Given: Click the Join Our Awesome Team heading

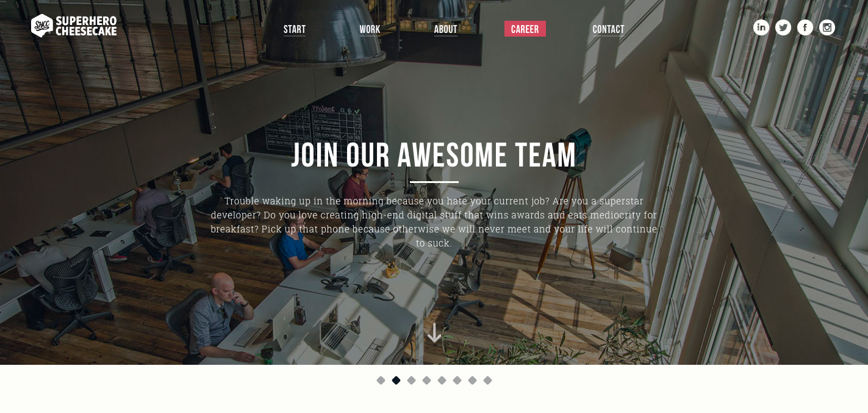Looking at the screenshot, I should click(434, 155).
